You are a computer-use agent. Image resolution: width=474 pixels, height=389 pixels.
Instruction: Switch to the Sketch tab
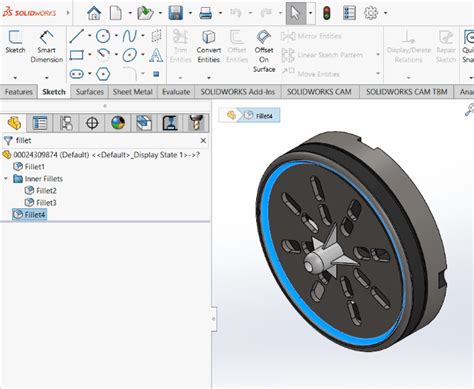click(x=54, y=92)
